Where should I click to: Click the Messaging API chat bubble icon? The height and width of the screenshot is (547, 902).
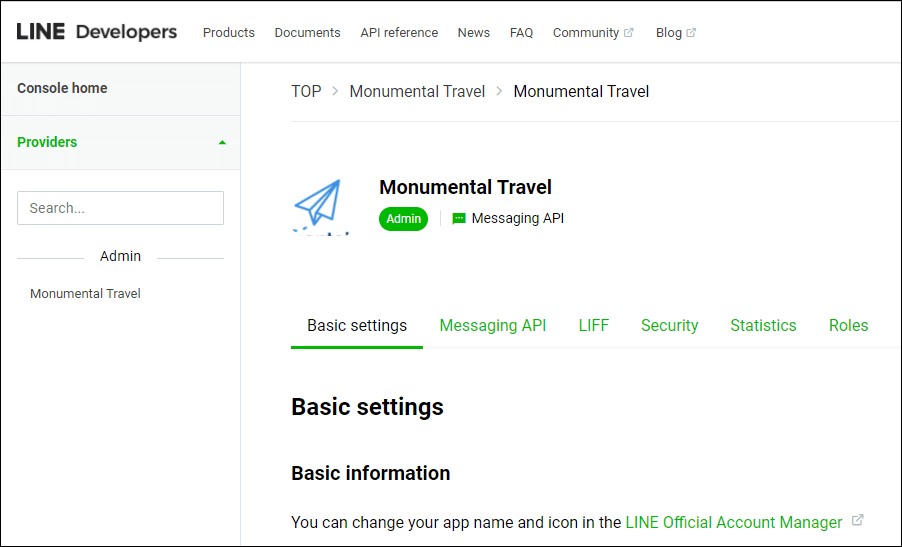459,218
